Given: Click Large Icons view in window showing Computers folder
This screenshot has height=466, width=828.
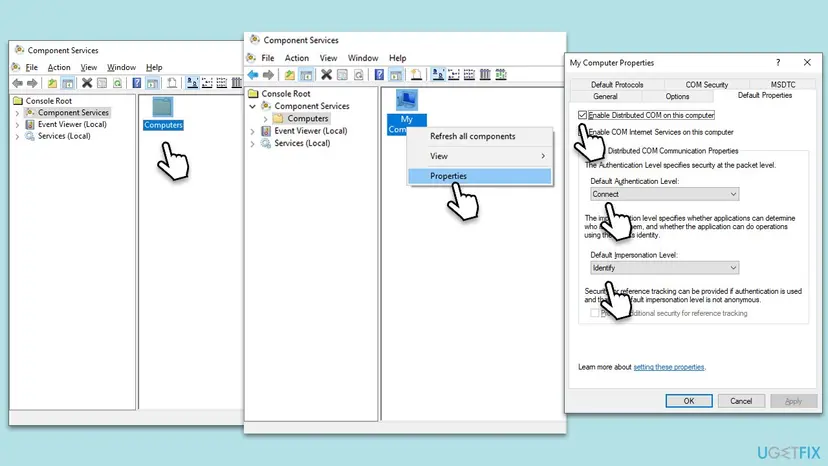Looking at the screenshot, I should coord(192,83).
